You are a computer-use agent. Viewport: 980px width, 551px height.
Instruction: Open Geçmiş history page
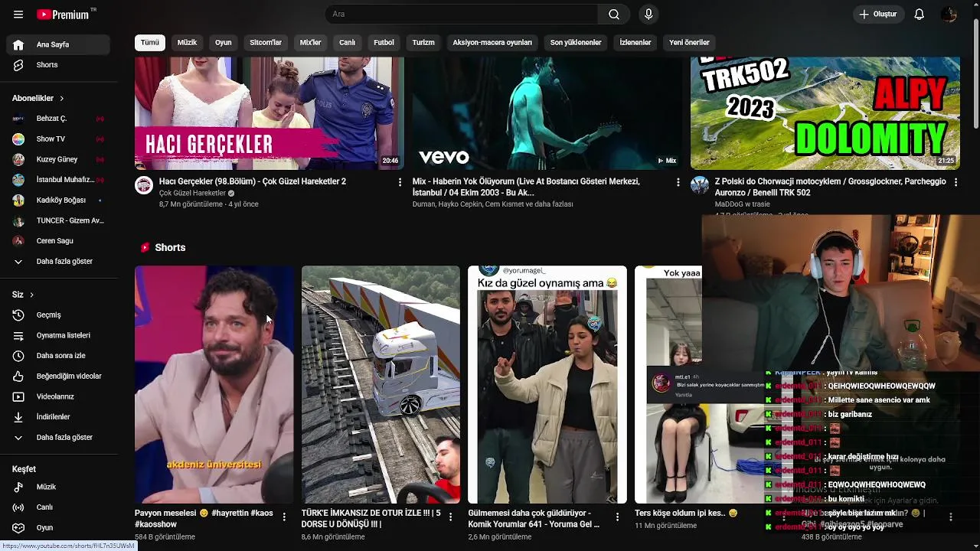point(58,315)
